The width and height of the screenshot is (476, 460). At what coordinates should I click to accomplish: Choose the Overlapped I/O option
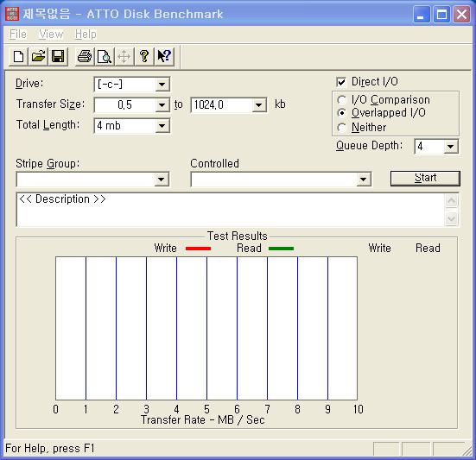(x=341, y=113)
